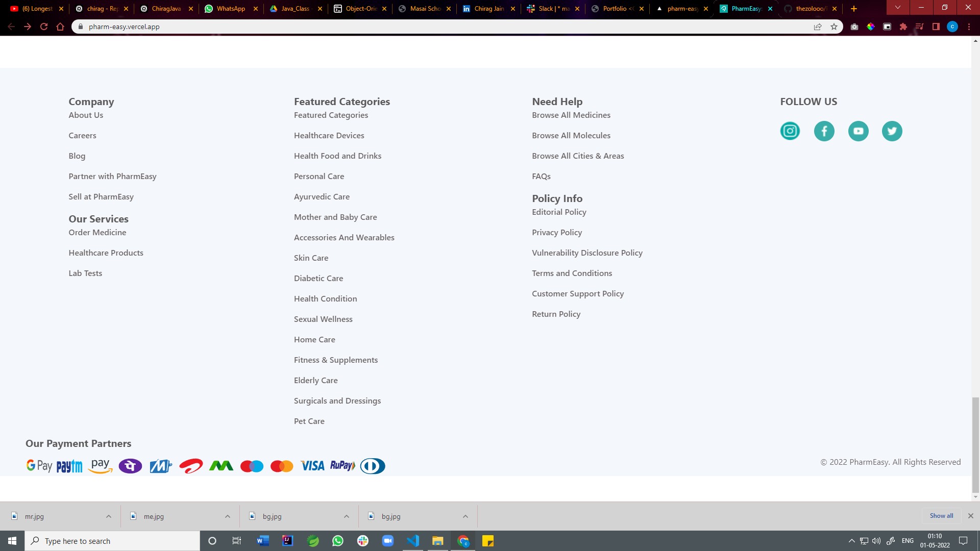This screenshot has height=551, width=980.
Task: Open the tab search dropdown arrow
Action: 898,8
